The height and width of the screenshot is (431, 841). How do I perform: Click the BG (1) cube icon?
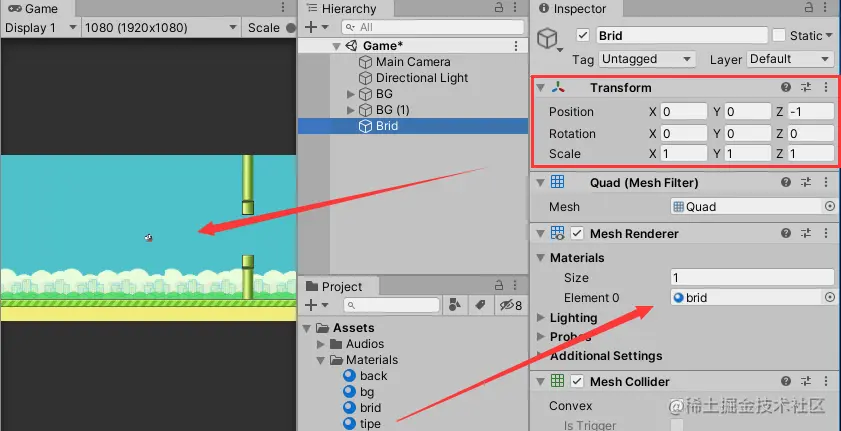coord(365,110)
